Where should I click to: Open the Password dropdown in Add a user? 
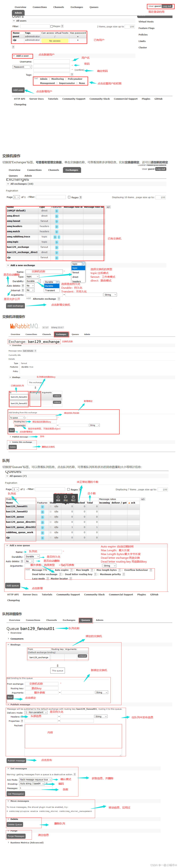coord(22,67)
